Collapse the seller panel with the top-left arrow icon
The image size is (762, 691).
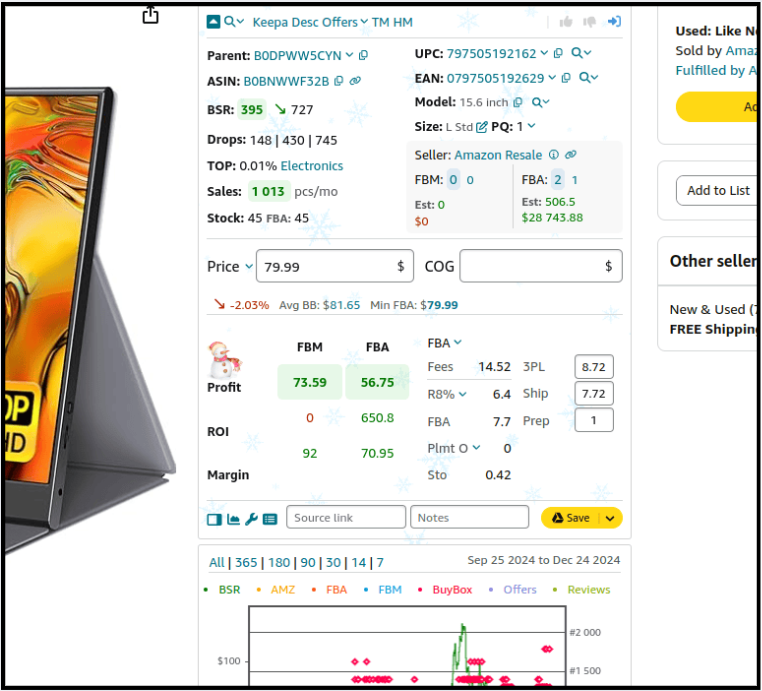point(213,22)
